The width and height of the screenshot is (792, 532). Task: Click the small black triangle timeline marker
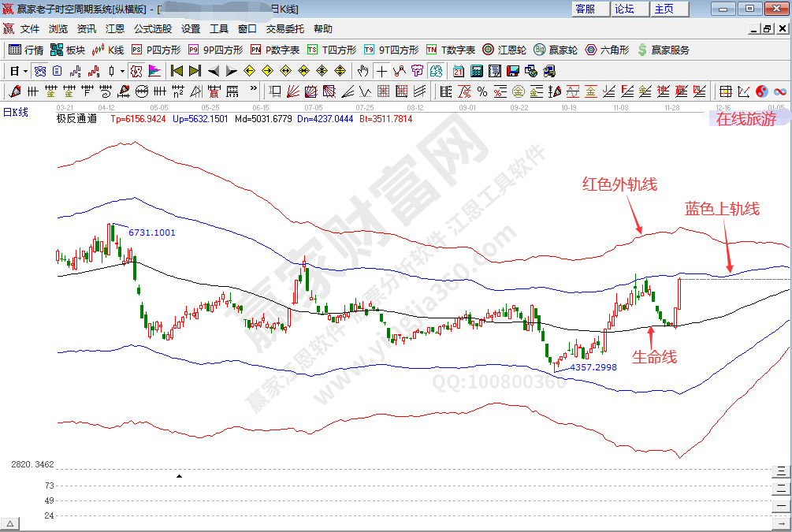tap(179, 477)
